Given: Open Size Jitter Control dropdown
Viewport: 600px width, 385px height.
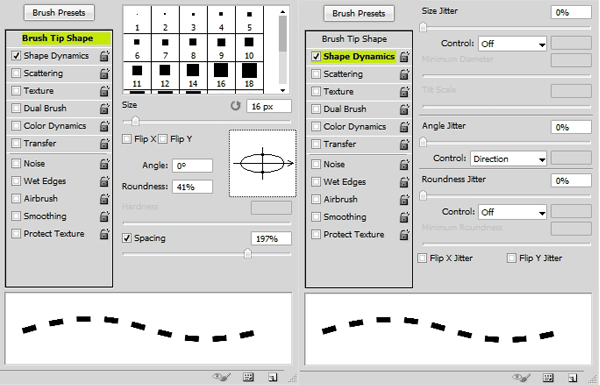Looking at the screenshot, I should pos(512,44).
